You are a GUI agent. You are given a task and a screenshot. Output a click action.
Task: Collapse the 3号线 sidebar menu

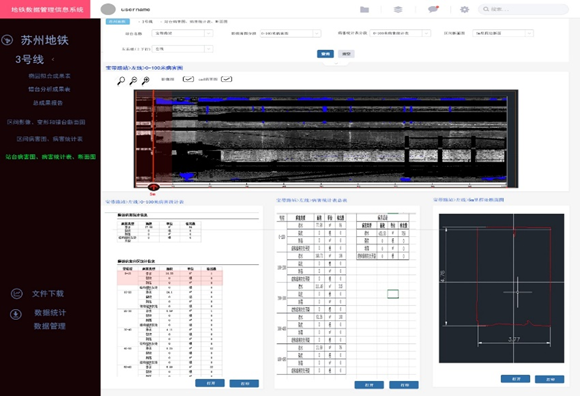tap(53, 59)
